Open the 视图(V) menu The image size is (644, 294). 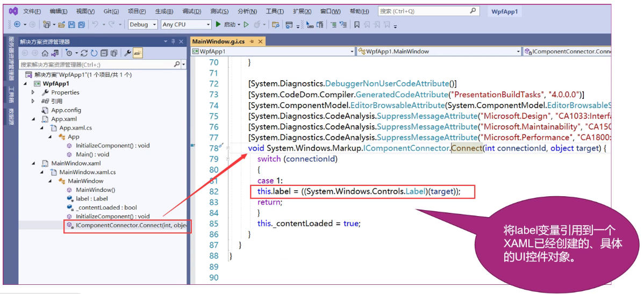tap(85, 11)
